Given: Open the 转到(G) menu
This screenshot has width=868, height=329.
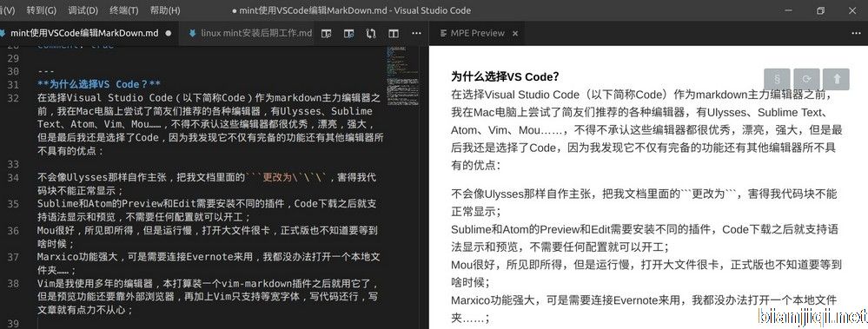Looking at the screenshot, I should pyautogui.click(x=42, y=10).
